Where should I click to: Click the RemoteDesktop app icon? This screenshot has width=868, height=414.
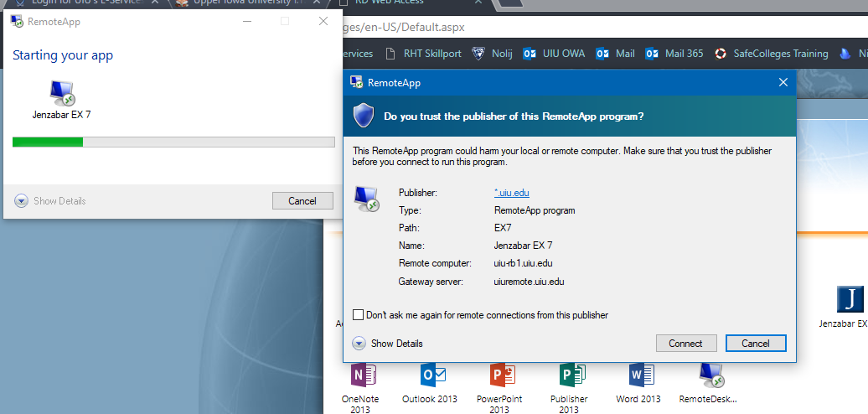pos(709,375)
